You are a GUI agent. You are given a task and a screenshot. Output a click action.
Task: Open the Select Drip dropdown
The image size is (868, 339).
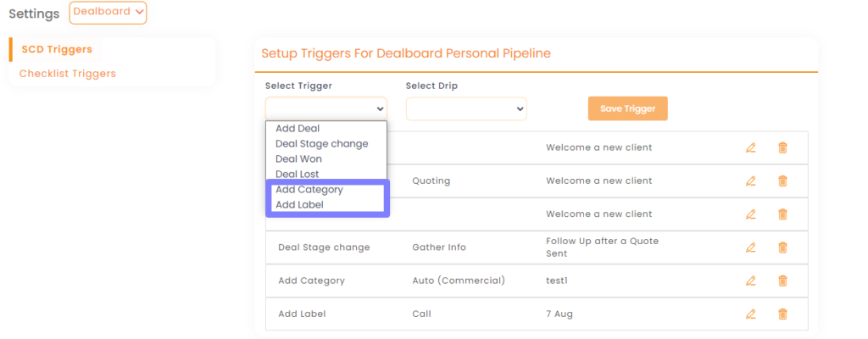click(466, 108)
